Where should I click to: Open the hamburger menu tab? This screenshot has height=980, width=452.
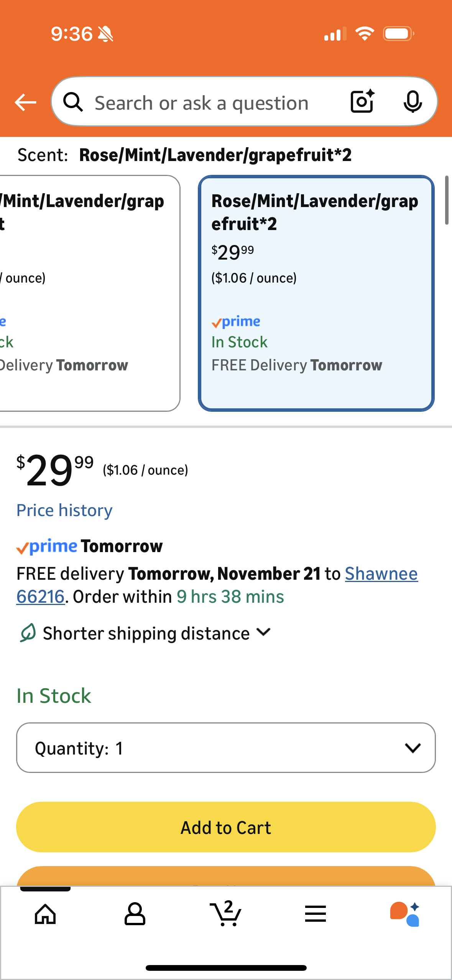(x=316, y=914)
